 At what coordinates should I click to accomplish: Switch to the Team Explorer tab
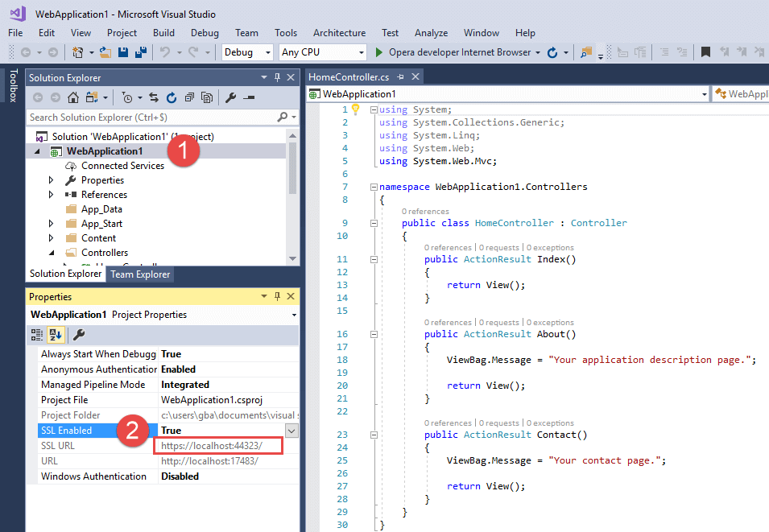click(x=140, y=274)
